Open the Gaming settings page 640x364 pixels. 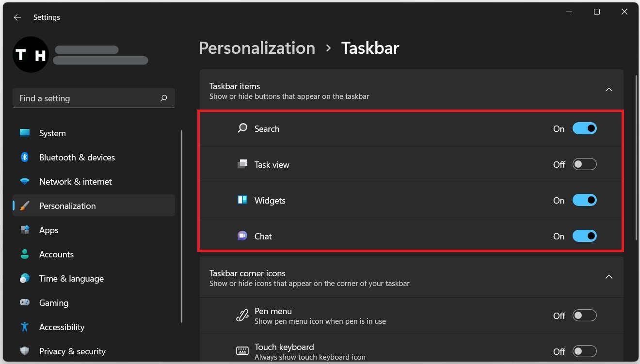tap(94, 303)
